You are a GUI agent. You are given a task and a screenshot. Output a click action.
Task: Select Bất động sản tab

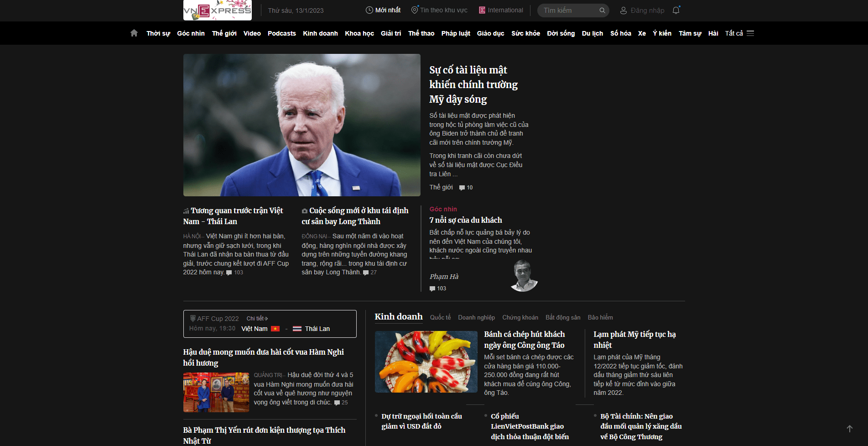[563, 317]
